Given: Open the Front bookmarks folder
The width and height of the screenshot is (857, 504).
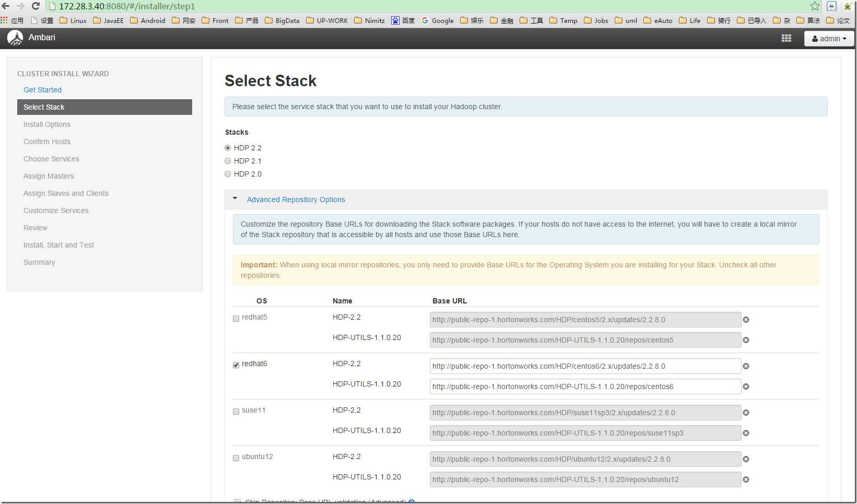Looking at the screenshot, I should [x=215, y=20].
